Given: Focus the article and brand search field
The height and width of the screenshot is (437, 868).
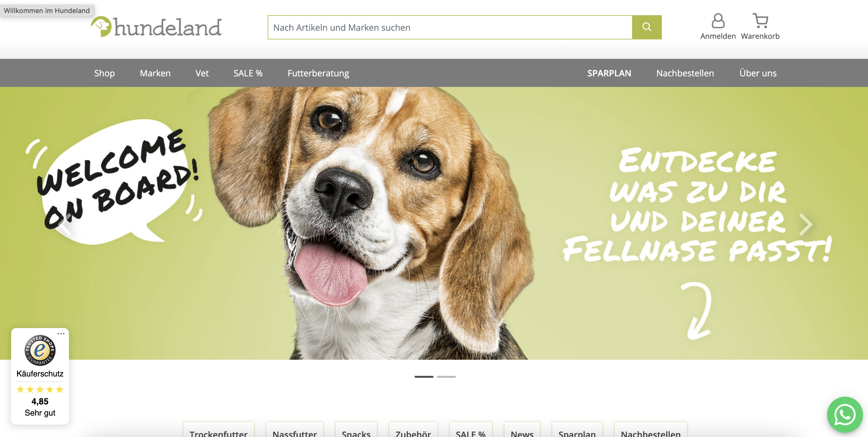Looking at the screenshot, I should coord(450,27).
